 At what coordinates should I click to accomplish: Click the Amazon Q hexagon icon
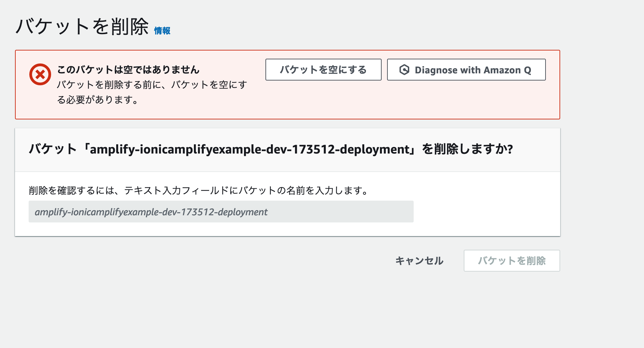point(404,70)
